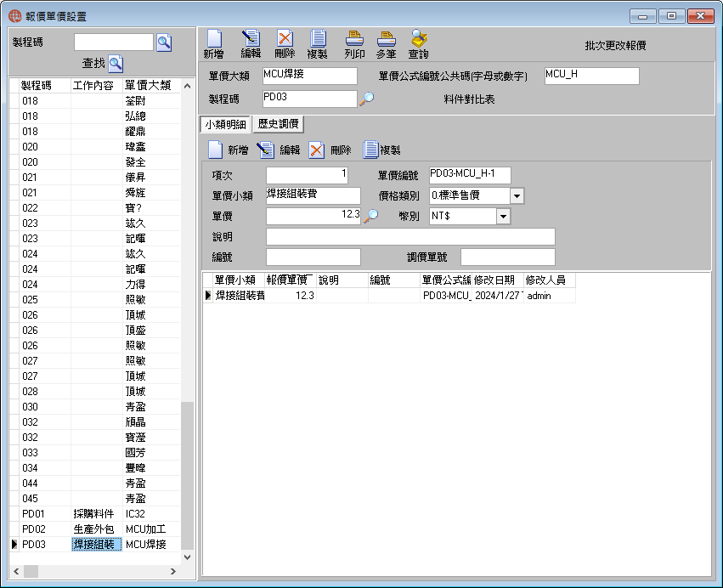Click the left list horizontal scroll-left arrow

17,571
